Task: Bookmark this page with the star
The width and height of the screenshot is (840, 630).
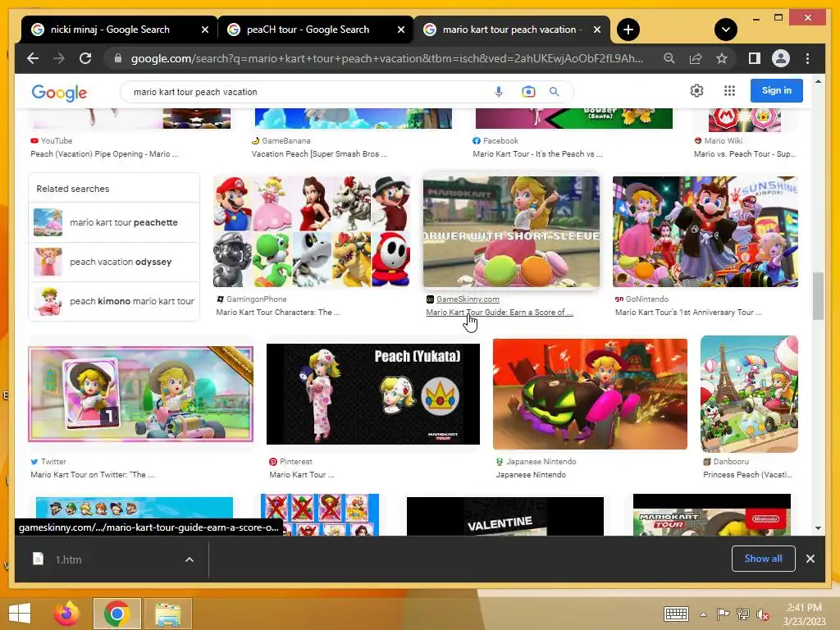Action: coord(722,58)
